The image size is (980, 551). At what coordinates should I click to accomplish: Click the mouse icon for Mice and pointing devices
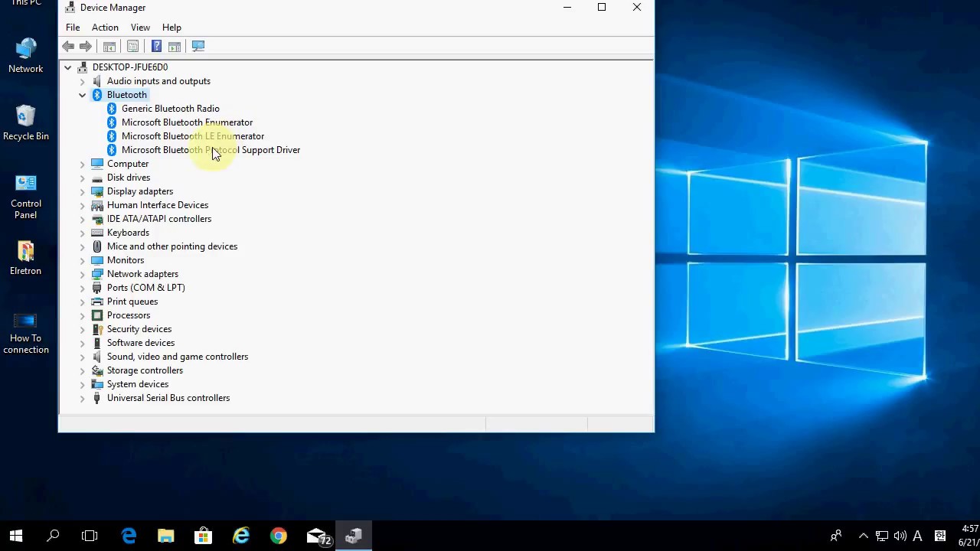coord(97,246)
